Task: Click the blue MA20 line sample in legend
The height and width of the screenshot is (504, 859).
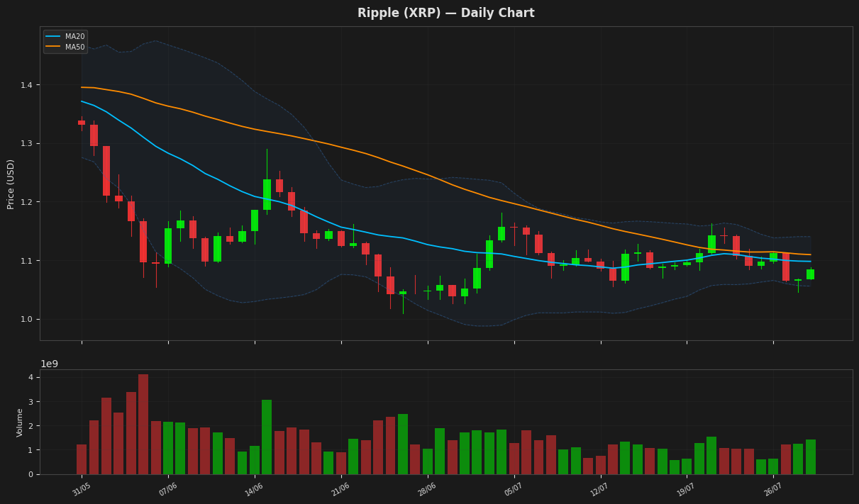Action: 54,37
